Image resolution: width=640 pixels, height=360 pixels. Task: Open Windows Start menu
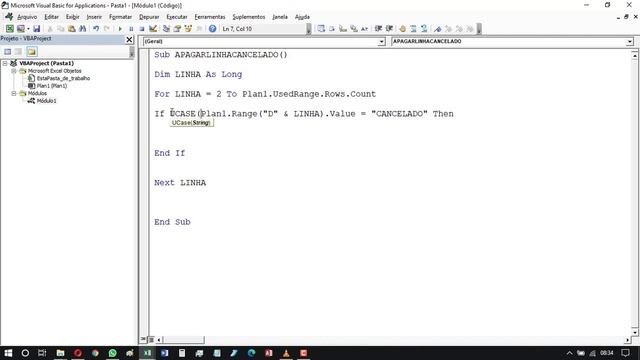(x=8, y=353)
